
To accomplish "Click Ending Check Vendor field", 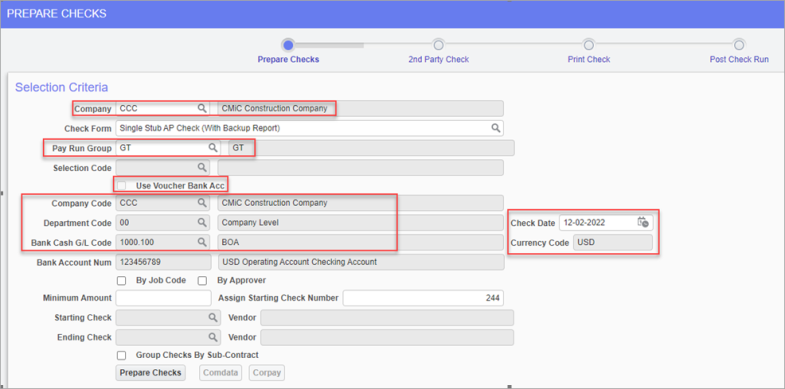I will point(387,337).
